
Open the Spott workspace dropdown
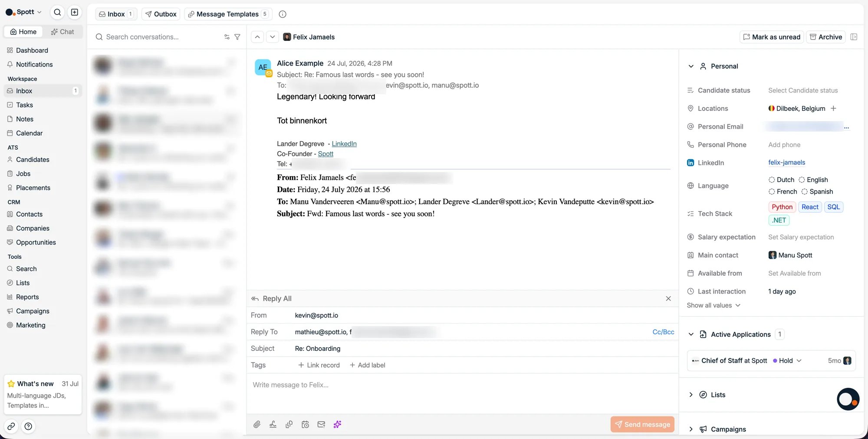[x=24, y=12]
